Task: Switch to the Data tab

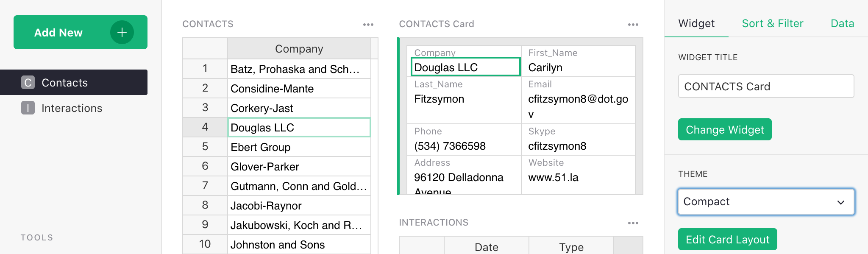Action: tap(842, 23)
